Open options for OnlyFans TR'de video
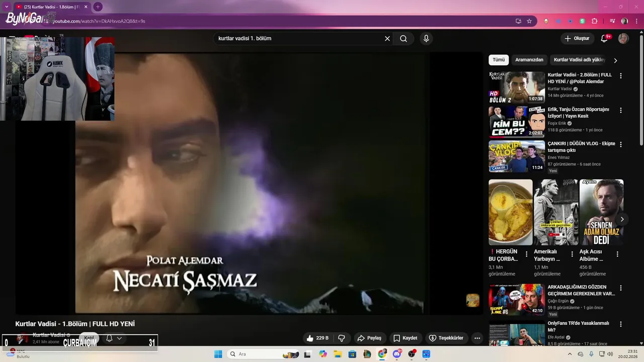Image resolution: width=644 pixels, height=362 pixels. tap(620, 324)
